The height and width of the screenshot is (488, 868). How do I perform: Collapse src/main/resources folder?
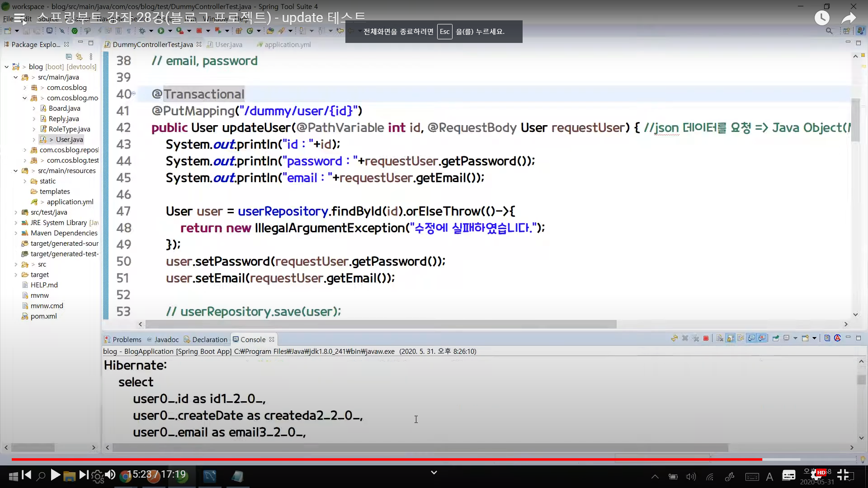pos(16,171)
